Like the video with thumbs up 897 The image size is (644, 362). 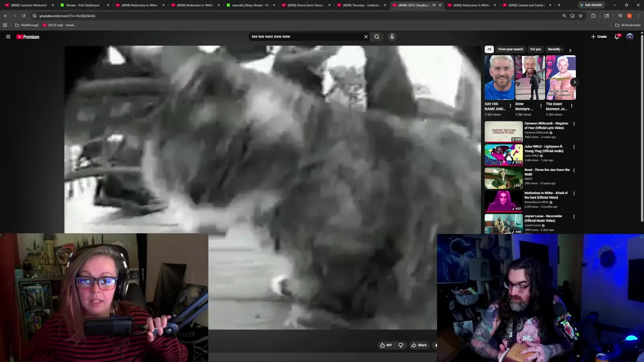tap(386, 345)
